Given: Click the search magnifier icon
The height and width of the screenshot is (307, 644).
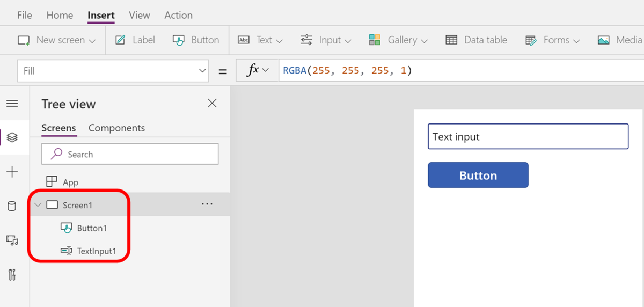Looking at the screenshot, I should [x=56, y=154].
